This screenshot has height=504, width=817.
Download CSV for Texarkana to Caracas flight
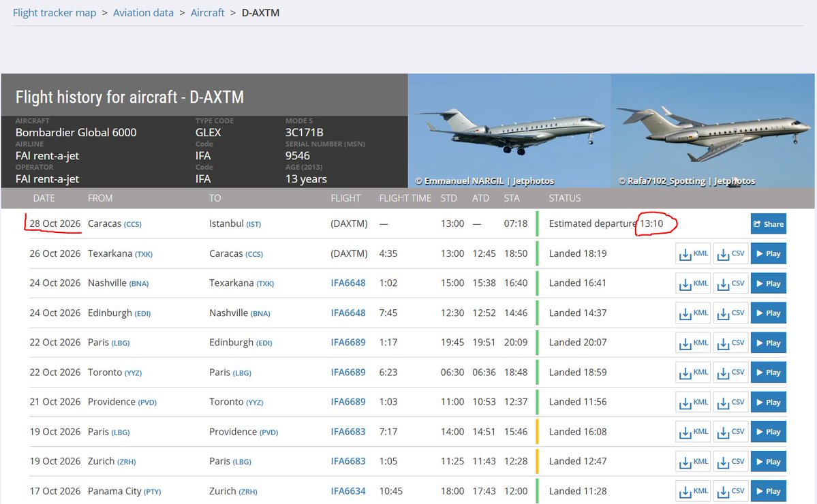pyautogui.click(x=731, y=253)
